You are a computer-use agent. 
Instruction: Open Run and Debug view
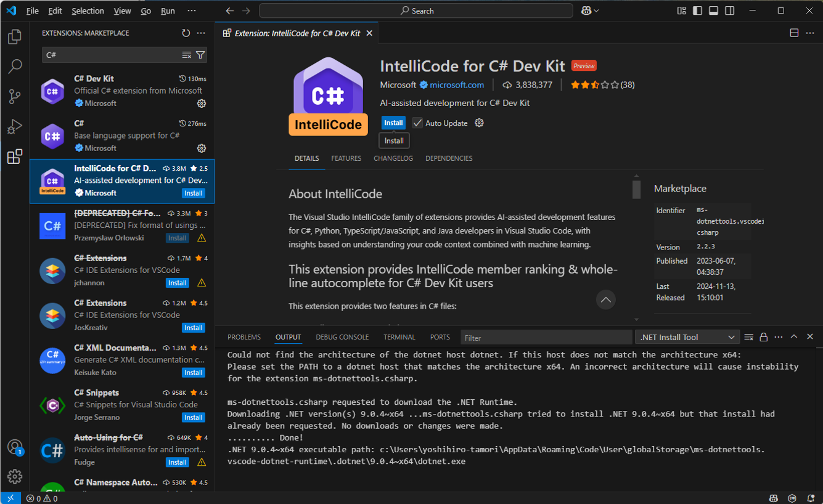point(15,126)
